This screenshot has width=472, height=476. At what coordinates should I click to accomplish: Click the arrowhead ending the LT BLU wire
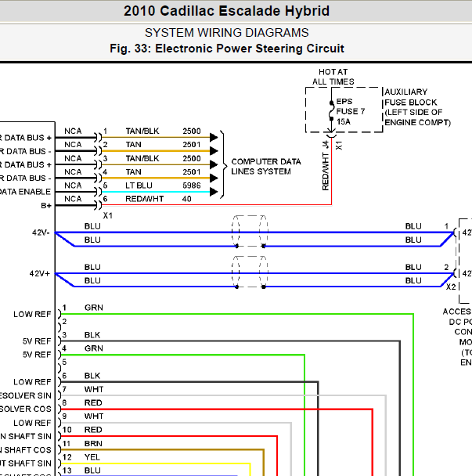[214, 192]
